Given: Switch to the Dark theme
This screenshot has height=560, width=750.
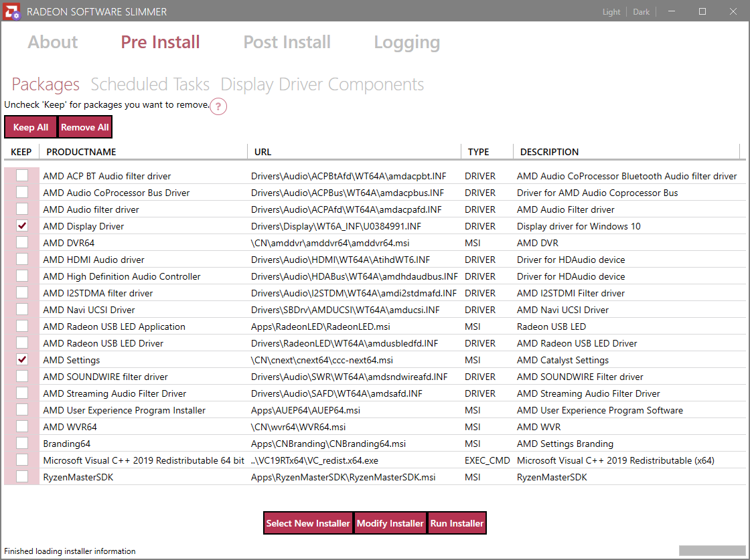Looking at the screenshot, I should (x=642, y=11).
